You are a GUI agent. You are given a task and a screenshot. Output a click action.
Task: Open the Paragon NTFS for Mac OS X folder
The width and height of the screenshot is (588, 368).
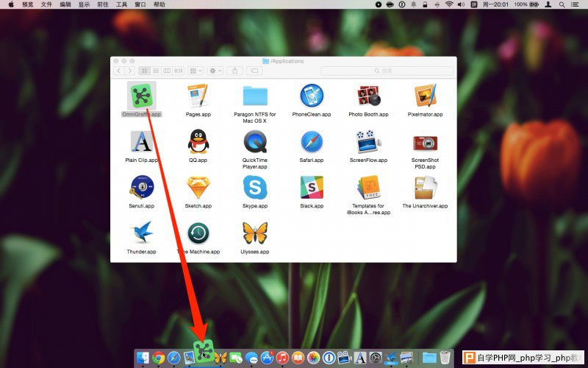point(255,96)
